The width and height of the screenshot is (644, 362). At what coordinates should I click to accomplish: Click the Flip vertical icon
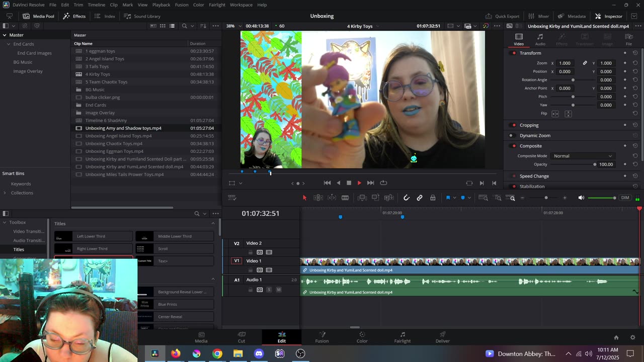pyautogui.click(x=568, y=114)
